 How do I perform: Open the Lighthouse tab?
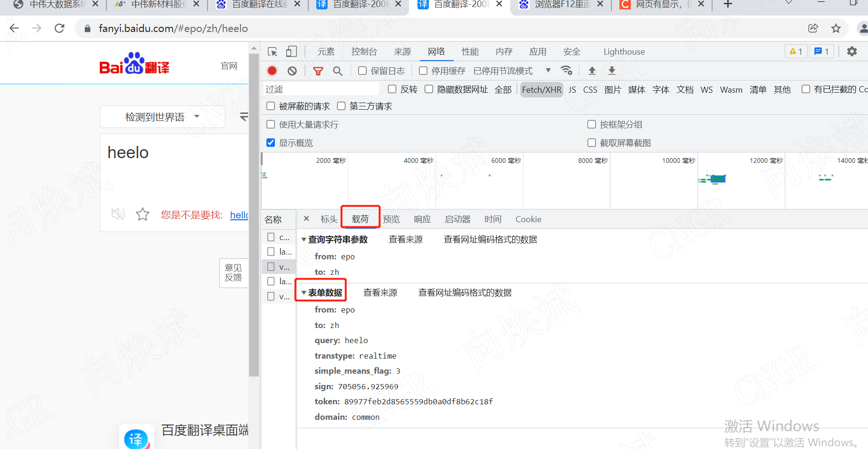click(624, 52)
